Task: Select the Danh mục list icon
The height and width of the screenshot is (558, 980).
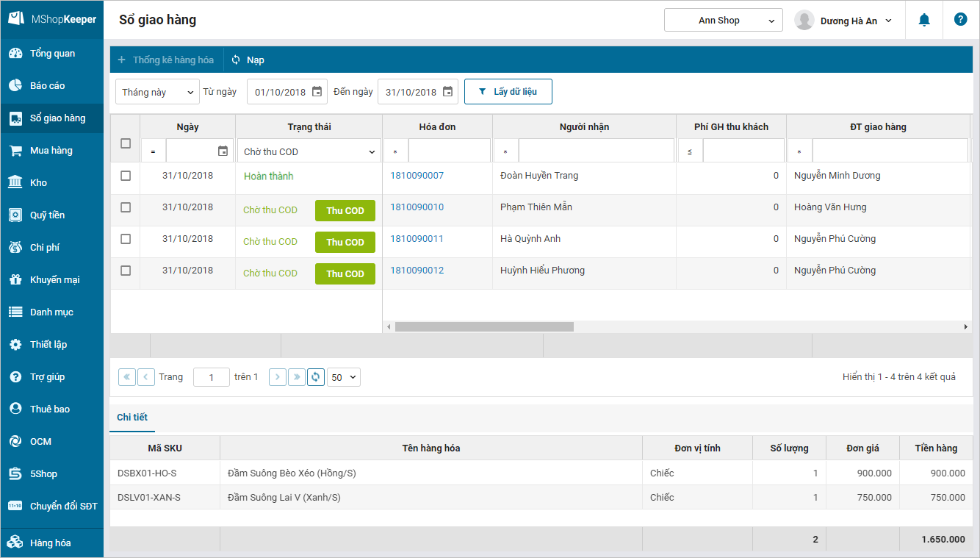Action: (15, 312)
